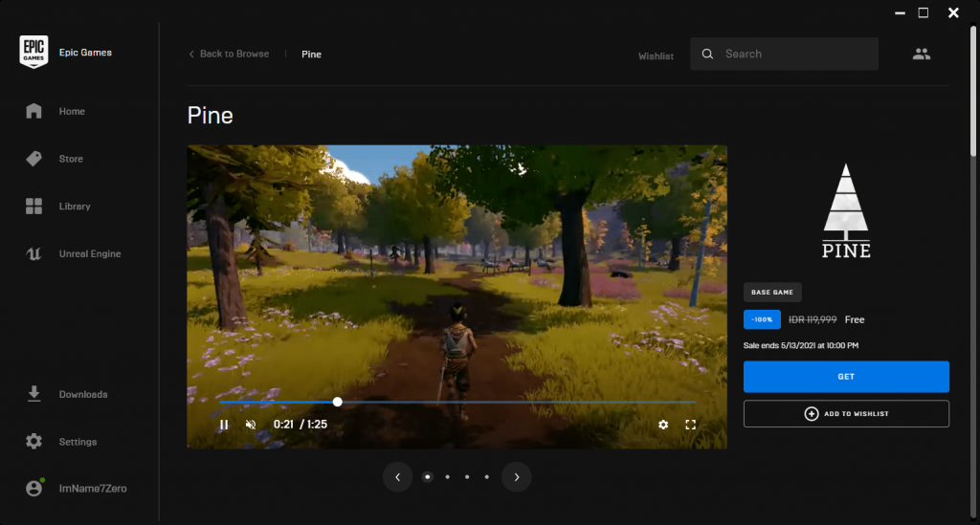Image resolution: width=980 pixels, height=525 pixels.
Task: Click the Pine breadcrumb
Action: coord(311,55)
